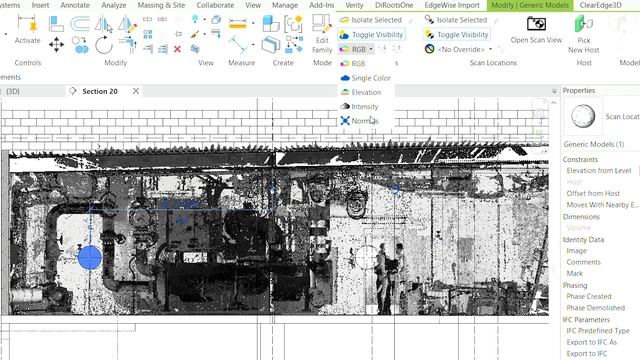Screen dimensions: 640x360
Task: Select the white scan location circle
Action: click(367, 257)
